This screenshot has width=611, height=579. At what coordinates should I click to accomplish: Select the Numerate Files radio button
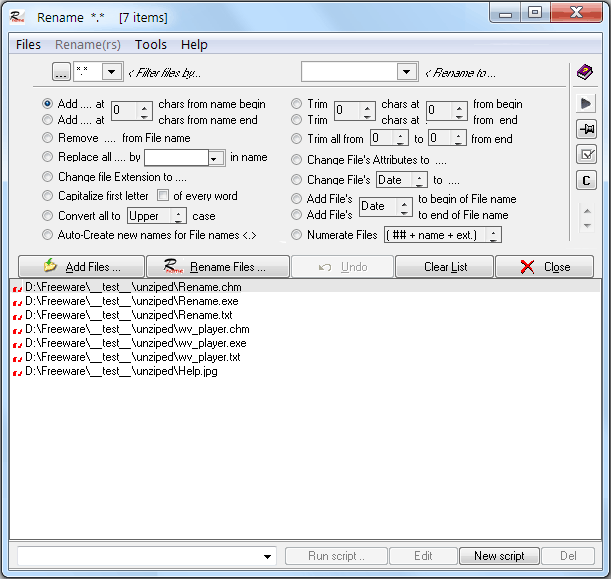point(298,235)
